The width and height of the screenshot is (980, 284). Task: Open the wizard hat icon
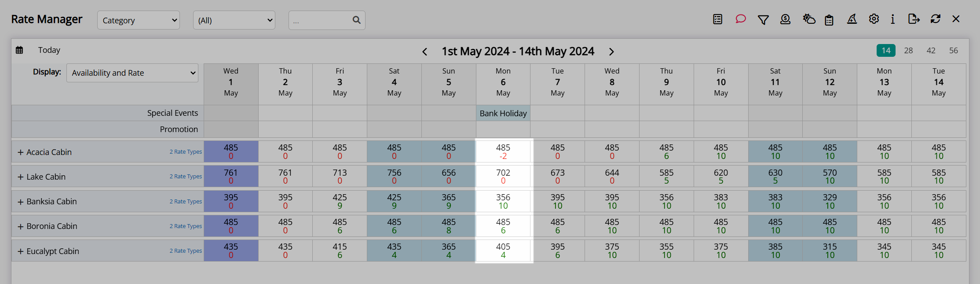click(x=852, y=19)
